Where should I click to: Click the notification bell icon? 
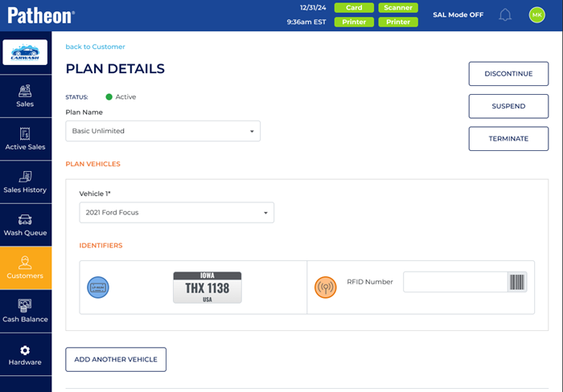[x=505, y=15]
